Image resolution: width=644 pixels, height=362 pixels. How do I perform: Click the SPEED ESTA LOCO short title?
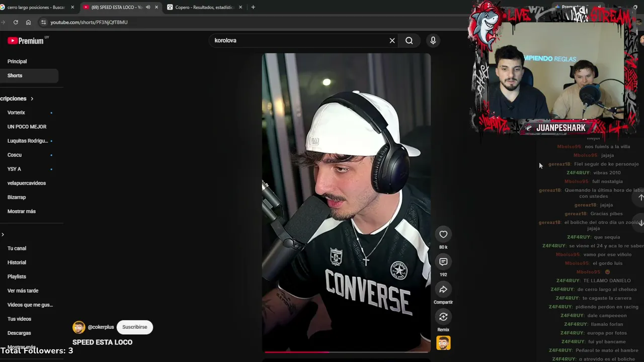coord(102,342)
